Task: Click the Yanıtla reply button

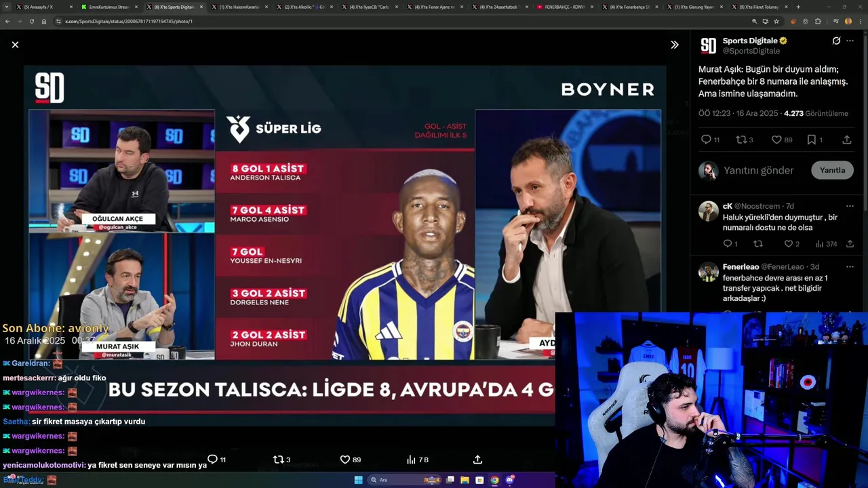Action: (x=832, y=170)
